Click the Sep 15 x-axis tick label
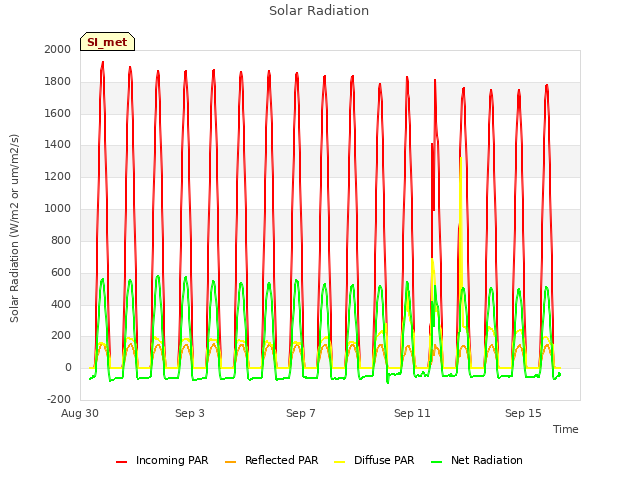The height and width of the screenshot is (480, 640). coord(523,413)
